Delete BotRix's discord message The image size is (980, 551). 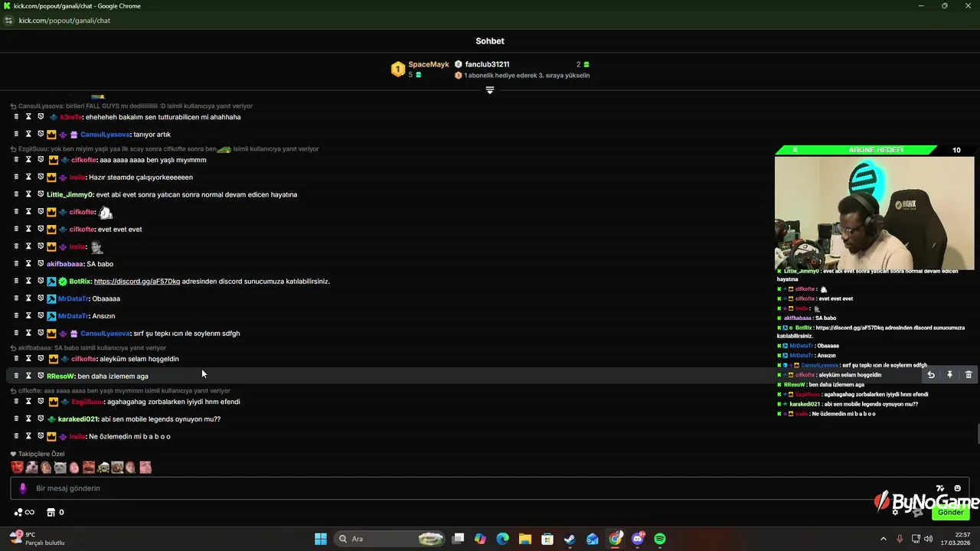click(x=16, y=281)
